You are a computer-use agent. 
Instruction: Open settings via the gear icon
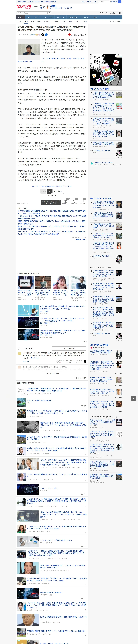tap(120, 13)
